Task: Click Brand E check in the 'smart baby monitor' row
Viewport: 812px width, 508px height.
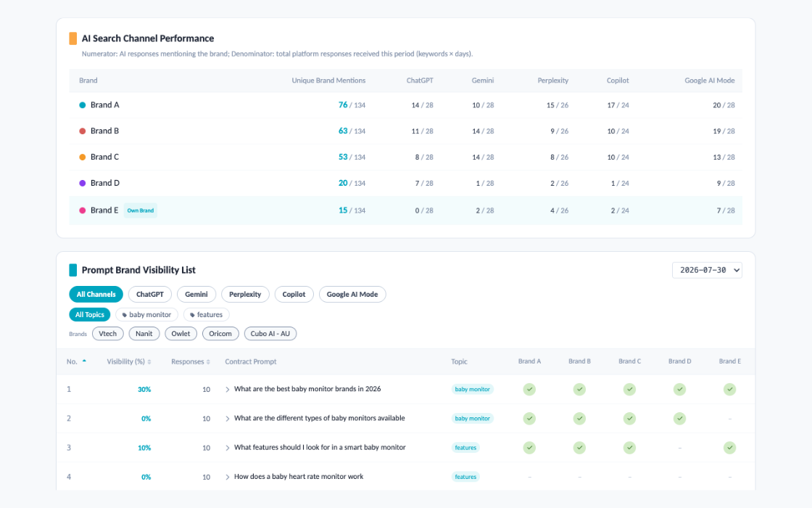Action: [729, 447]
